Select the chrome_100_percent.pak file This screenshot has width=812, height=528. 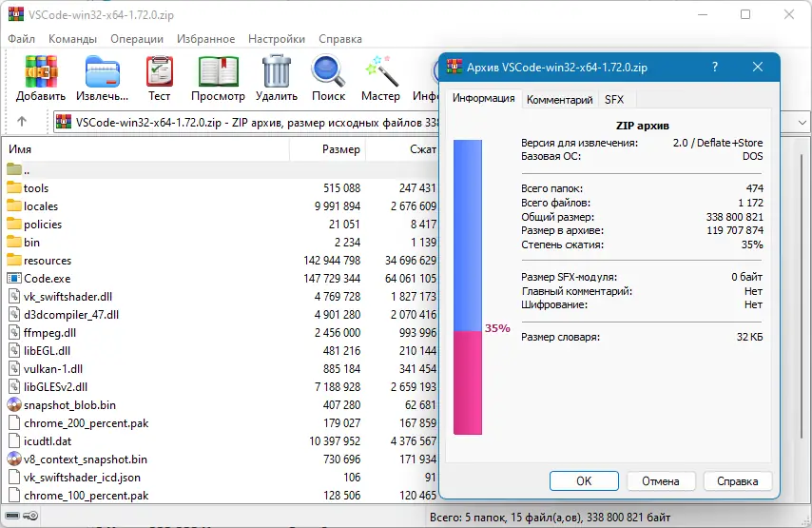coord(222,496)
